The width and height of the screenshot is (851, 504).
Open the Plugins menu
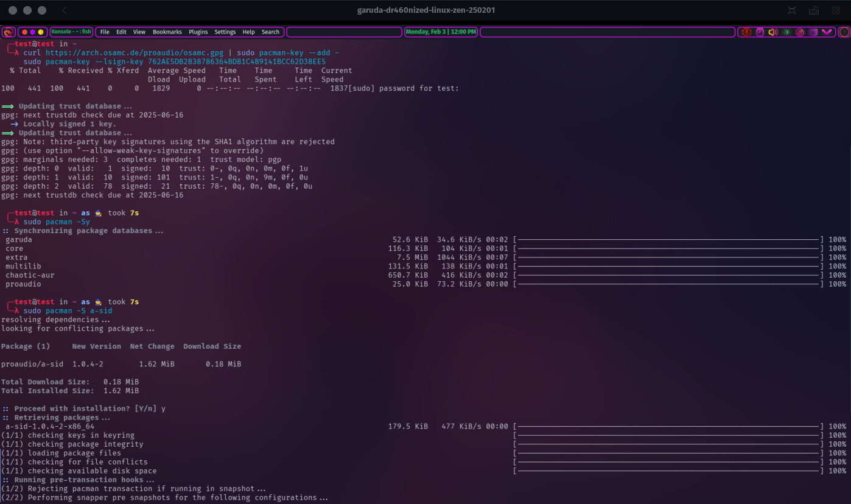coord(198,32)
